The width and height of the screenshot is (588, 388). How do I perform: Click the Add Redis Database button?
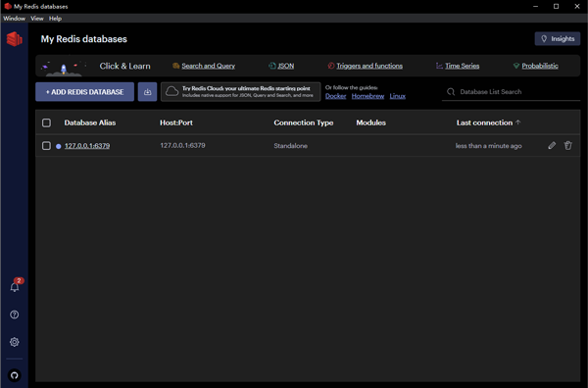pos(84,92)
